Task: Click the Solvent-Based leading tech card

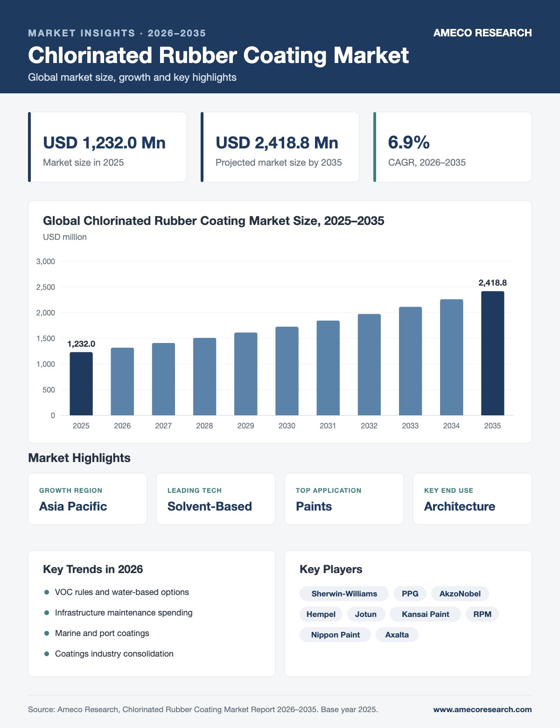Action: pos(216,499)
